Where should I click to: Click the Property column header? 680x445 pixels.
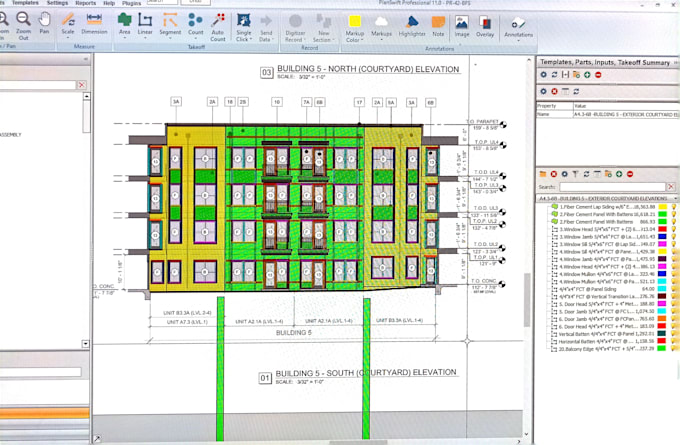click(554, 105)
